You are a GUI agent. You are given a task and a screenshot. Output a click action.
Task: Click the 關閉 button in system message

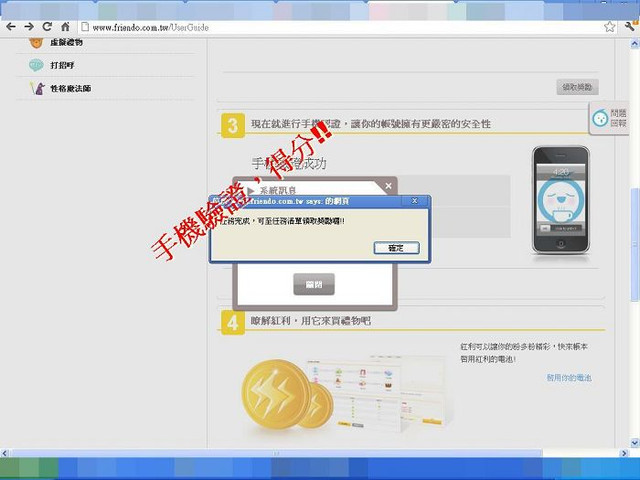[313, 284]
